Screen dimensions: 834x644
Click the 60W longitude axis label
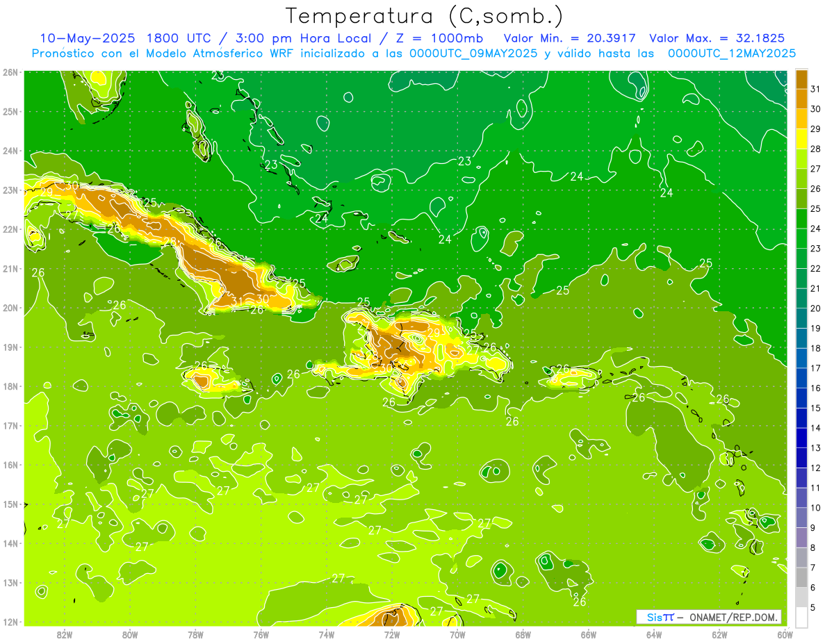coord(785,634)
